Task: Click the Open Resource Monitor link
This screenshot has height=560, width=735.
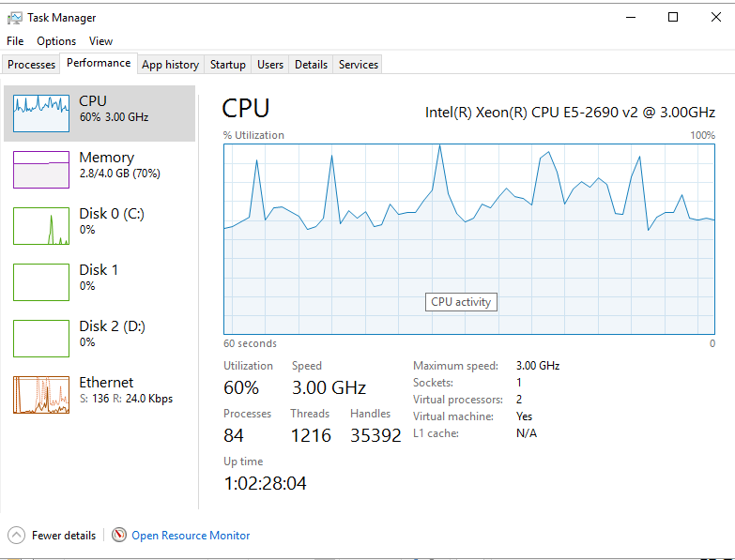Action: tap(191, 536)
